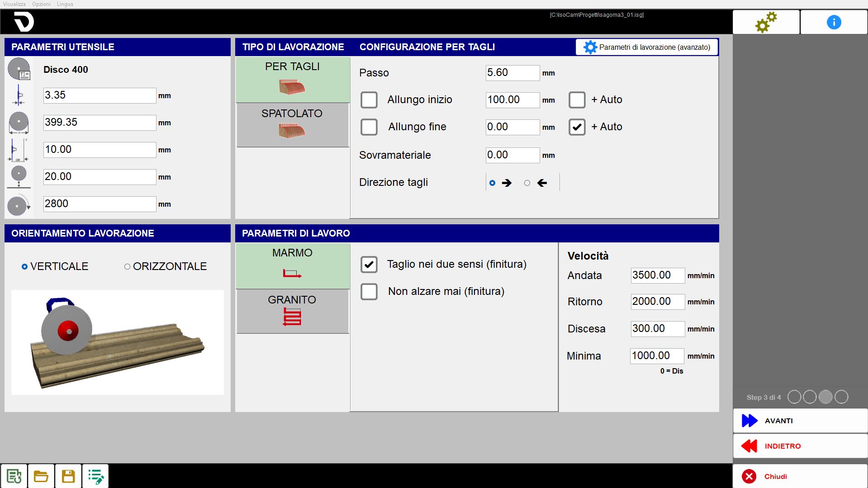Open Parametri di lavorazione (avanzato)

pos(647,47)
